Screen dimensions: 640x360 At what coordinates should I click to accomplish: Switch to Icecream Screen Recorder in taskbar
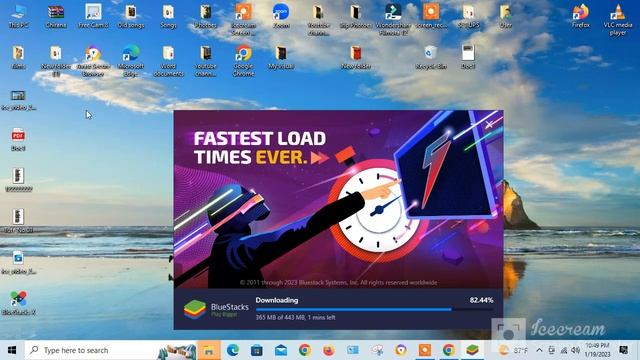point(424,350)
